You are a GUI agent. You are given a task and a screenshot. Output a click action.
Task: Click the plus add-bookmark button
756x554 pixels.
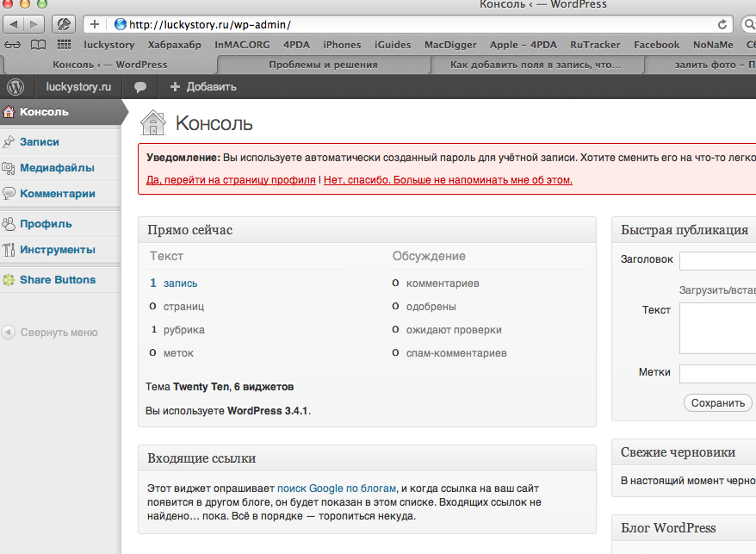pos(95,24)
